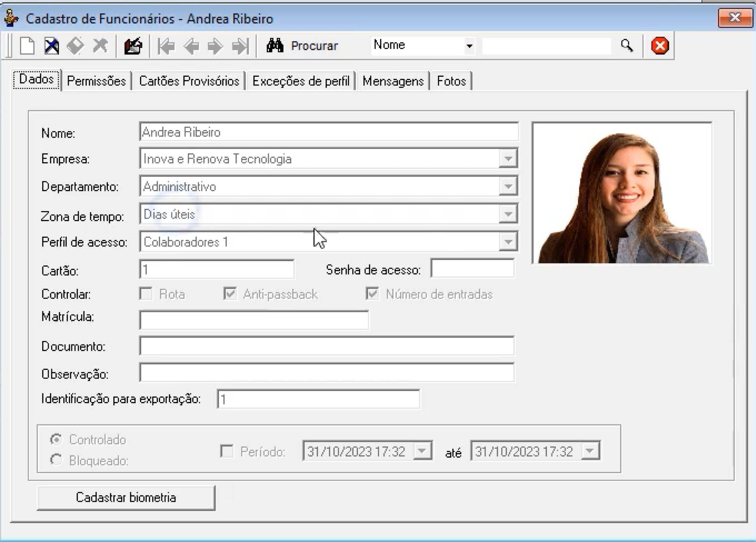Click the red circular close icon
756x542 pixels.
[660, 46]
